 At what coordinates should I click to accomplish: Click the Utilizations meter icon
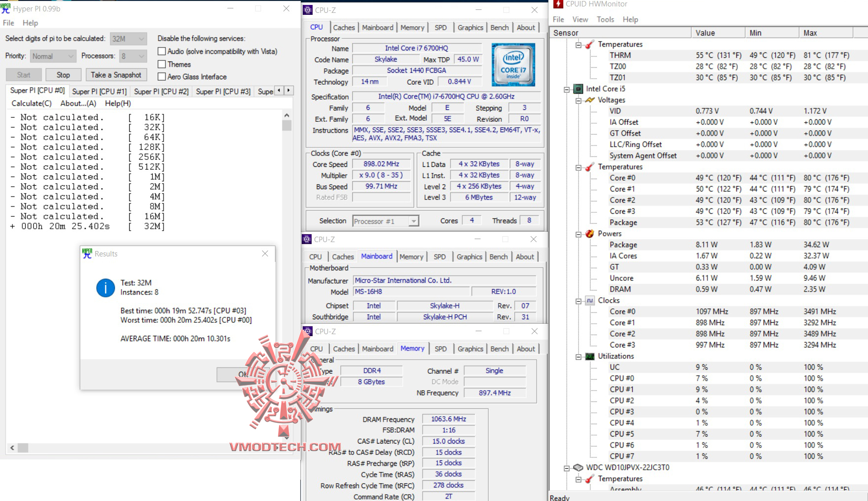[x=590, y=356]
